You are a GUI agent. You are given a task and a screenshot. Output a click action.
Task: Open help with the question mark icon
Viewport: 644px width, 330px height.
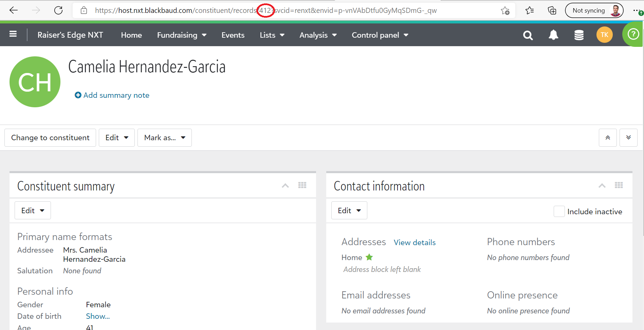(x=633, y=34)
